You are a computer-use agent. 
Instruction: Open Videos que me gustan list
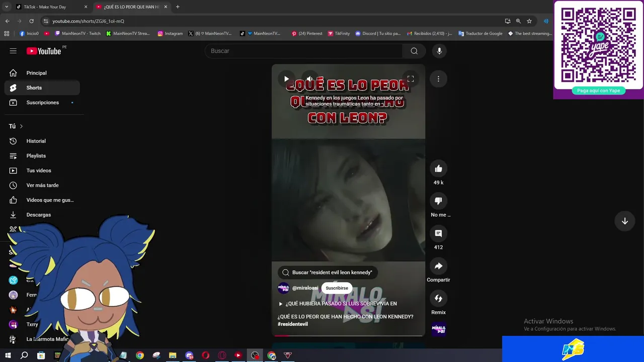tap(42, 200)
